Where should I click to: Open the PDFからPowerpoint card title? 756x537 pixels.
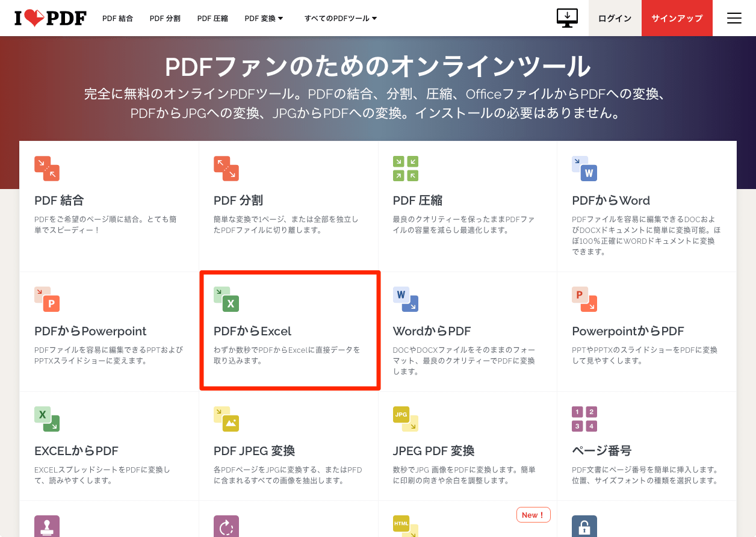90,331
